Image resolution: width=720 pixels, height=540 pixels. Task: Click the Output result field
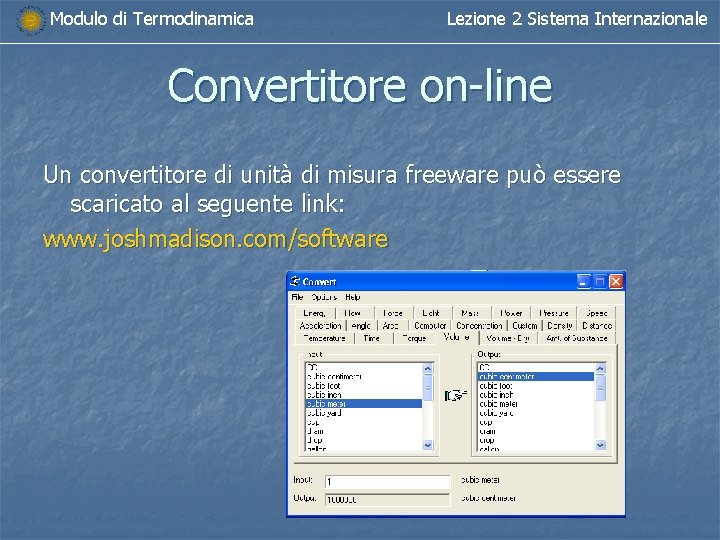[387, 500]
